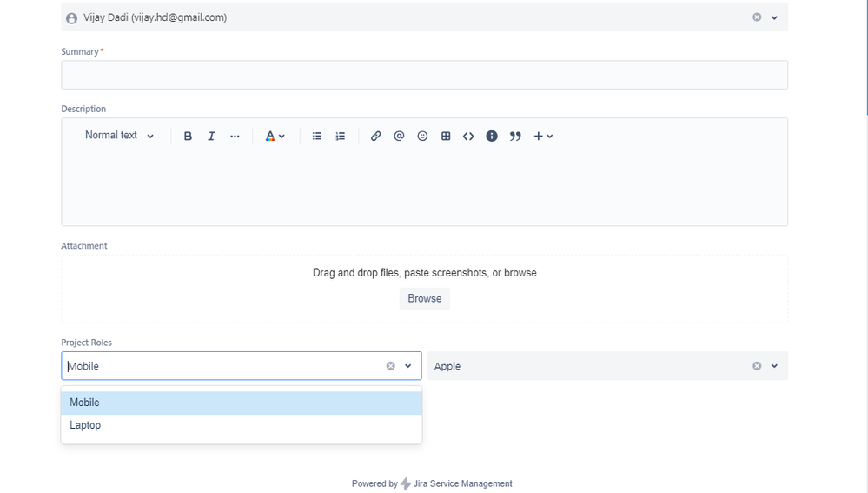Click the Apple select field
Image resolution: width=868 pixels, height=493 pixels.
point(608,366)
